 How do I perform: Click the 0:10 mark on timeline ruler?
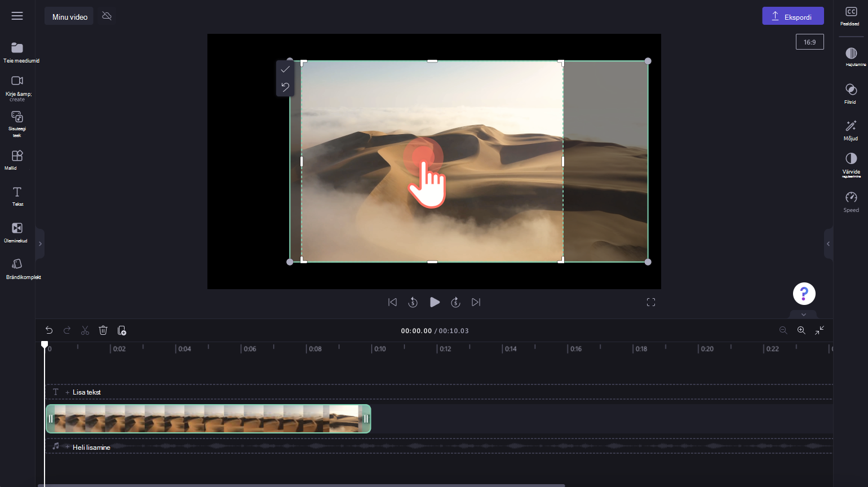pos(380,349)
